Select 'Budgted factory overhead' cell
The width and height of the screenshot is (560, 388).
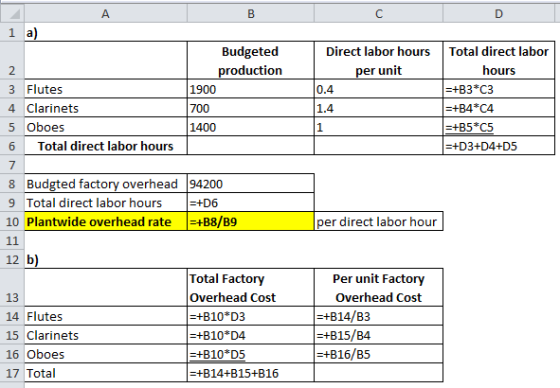(x=106, y=184)
